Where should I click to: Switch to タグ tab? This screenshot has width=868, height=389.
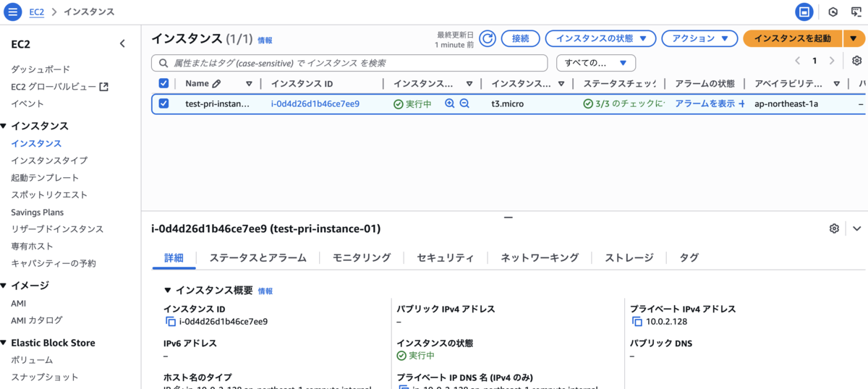pyautogui.click(x=689, y=257)
